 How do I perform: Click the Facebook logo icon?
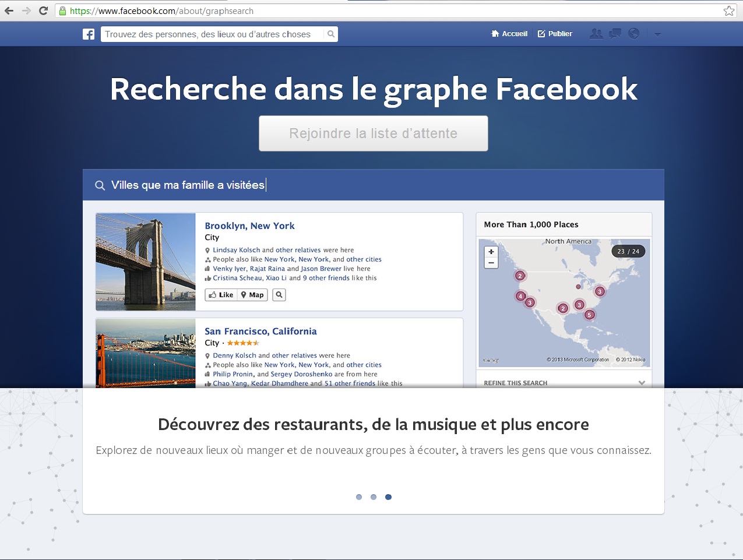pos(89,34)
